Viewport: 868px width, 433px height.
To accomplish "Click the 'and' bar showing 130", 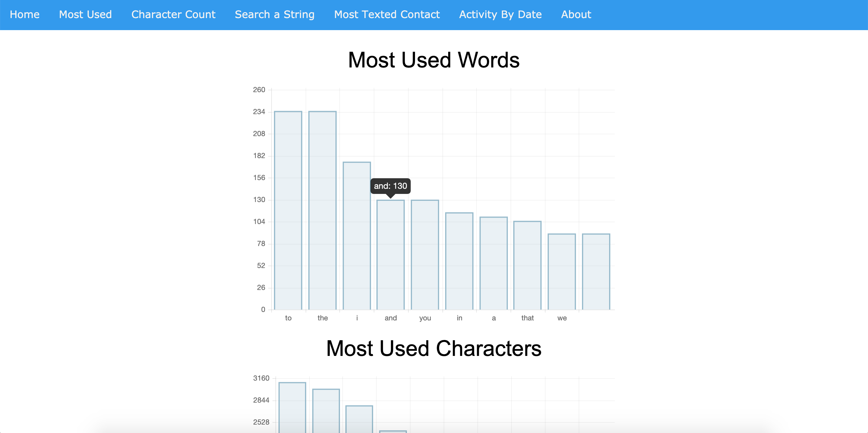I will click(390, 255).
